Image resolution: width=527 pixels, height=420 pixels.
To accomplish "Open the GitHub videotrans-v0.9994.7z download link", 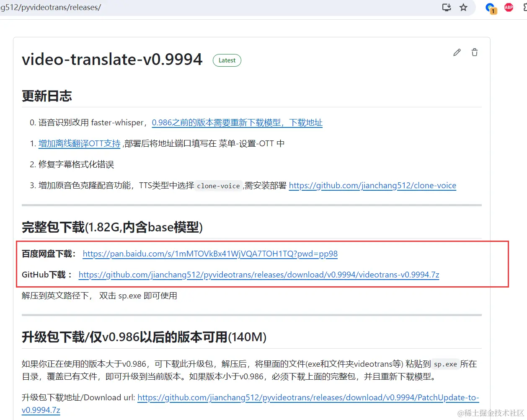I will point(258,275).
